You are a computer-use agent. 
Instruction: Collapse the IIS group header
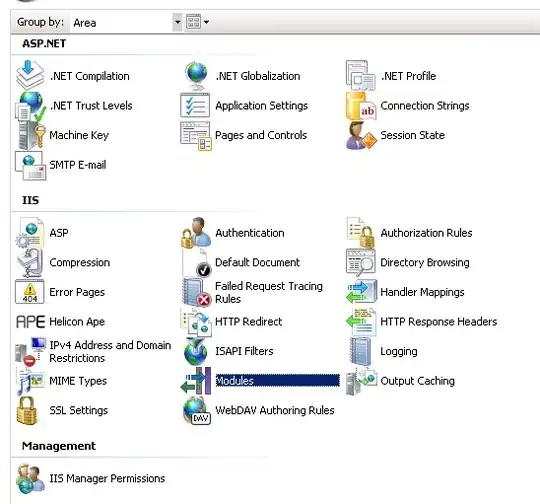pyautogui.click(x=30, y=200)
